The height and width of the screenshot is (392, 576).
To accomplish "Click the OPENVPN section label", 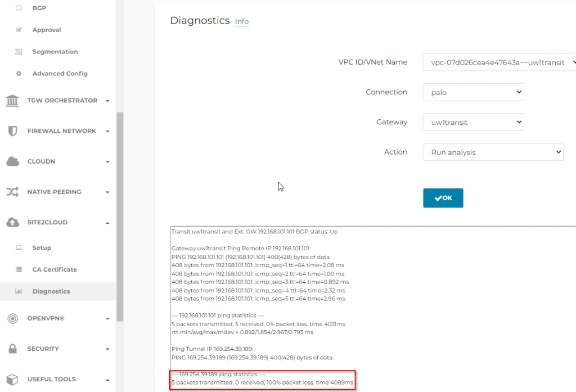I will (46, 318).
